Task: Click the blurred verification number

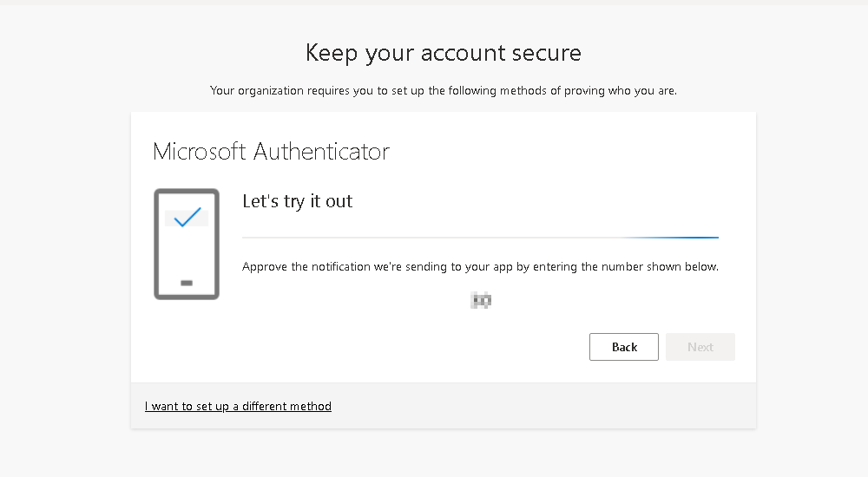Action: (481, 300)
